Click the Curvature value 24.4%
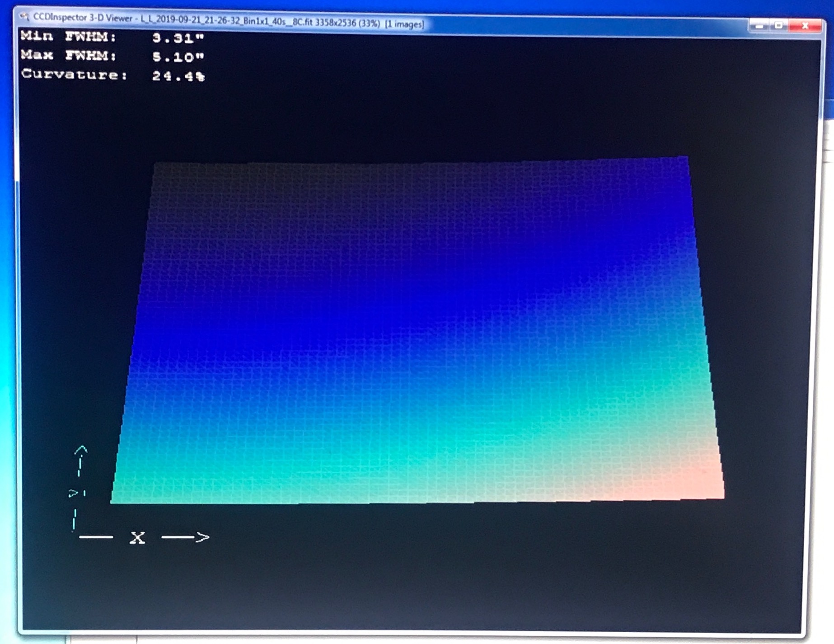 tap(178, 76)
